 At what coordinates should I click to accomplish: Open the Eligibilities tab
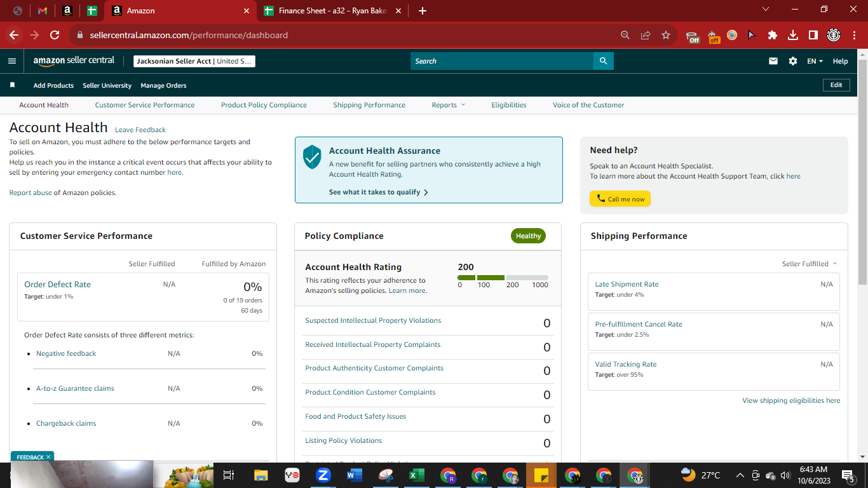509,105
